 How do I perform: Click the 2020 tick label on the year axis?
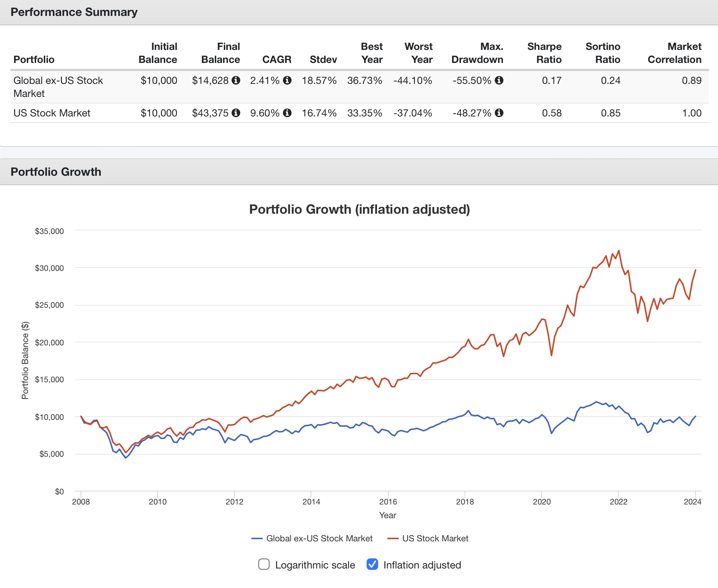point(542,502)
